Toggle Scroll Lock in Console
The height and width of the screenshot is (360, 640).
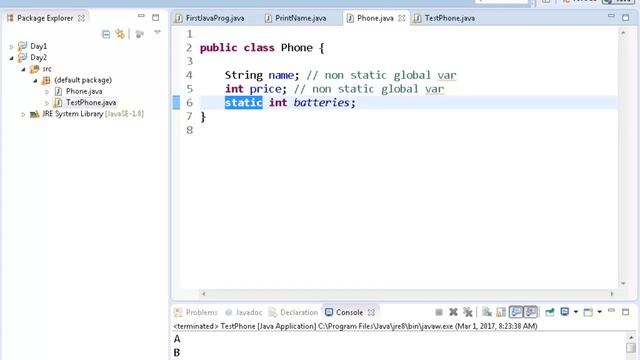point(501,312)
